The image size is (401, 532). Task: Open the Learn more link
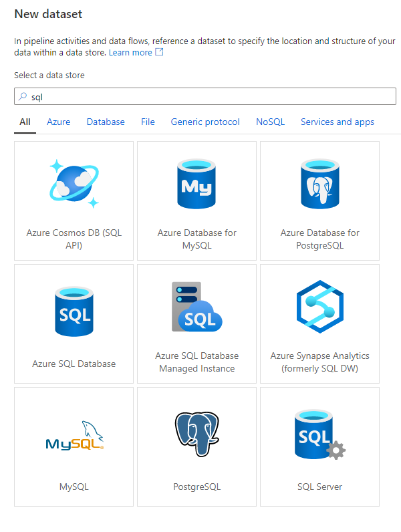pos(130,52)
